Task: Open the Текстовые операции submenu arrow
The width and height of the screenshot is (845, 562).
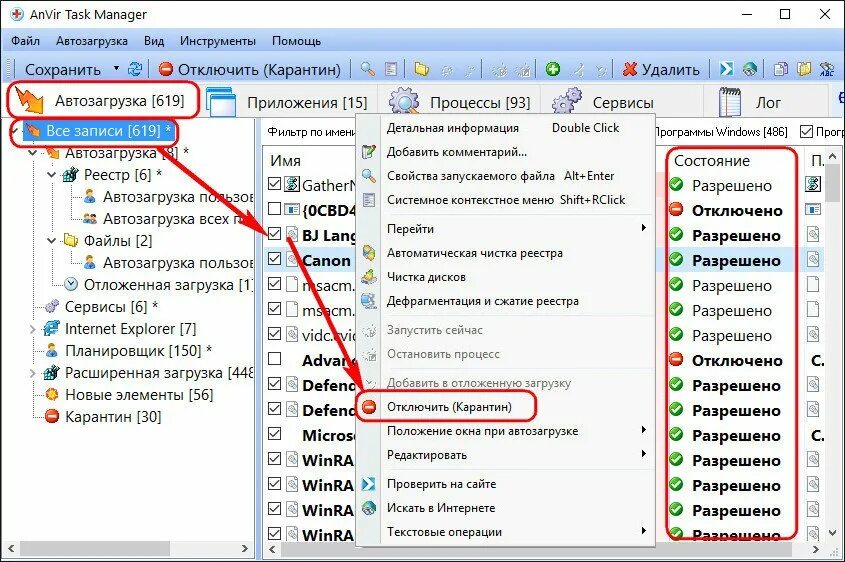Action: pyautogui.click(x=643, y=531)
